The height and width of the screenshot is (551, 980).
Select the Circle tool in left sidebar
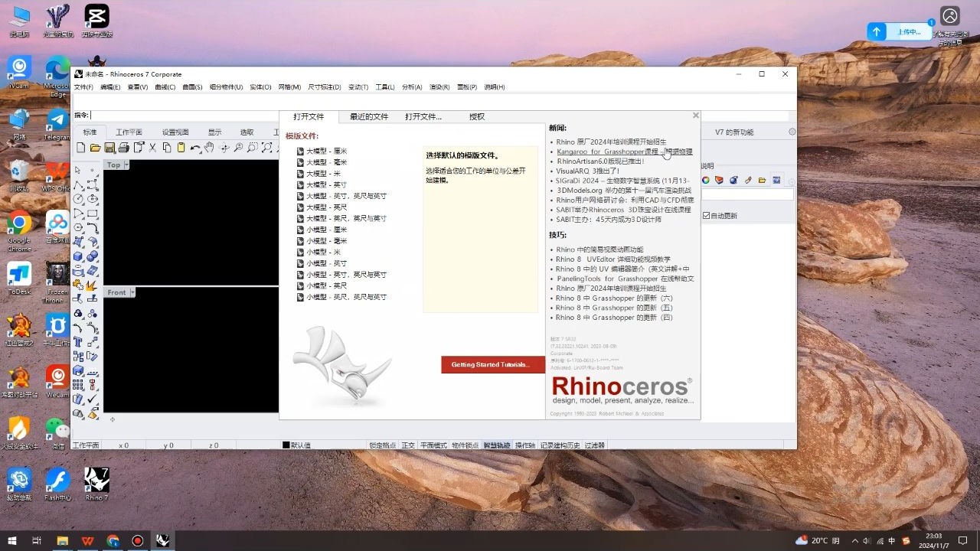[78, 199]
